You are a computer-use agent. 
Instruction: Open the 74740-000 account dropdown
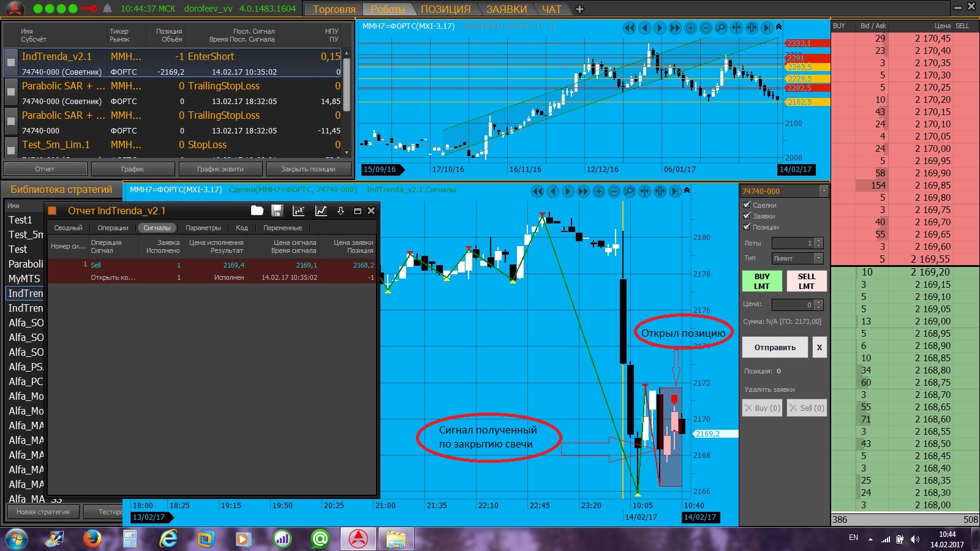click(823, 192)
